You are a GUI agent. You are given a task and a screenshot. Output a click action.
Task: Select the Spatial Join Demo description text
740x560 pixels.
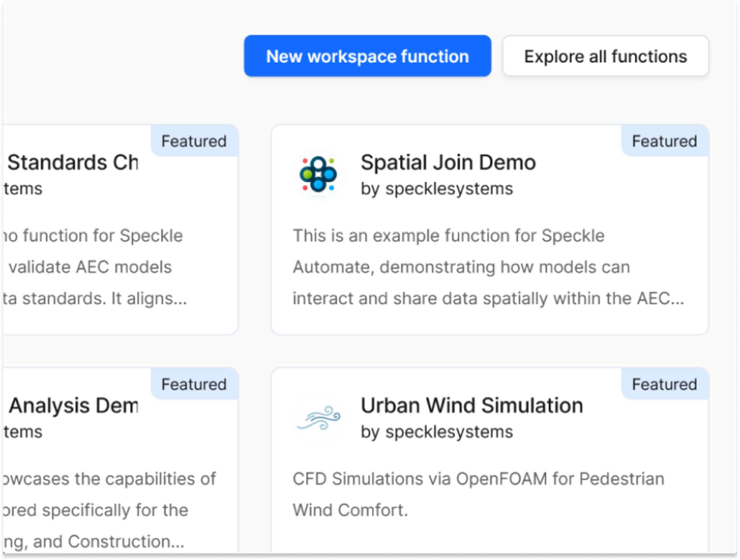488,267
